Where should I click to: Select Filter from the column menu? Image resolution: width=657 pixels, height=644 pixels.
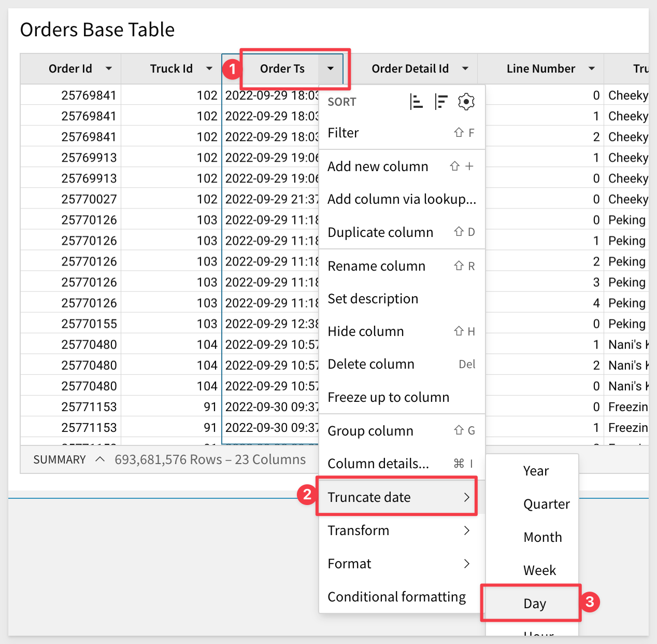(x=344, y=133)
